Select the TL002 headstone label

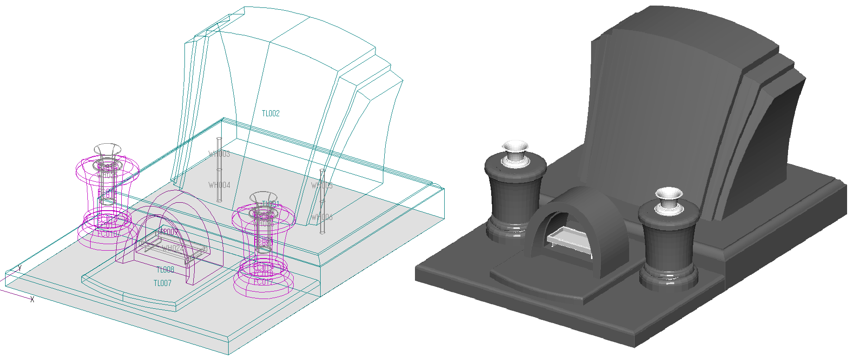(x=270, y=113)
